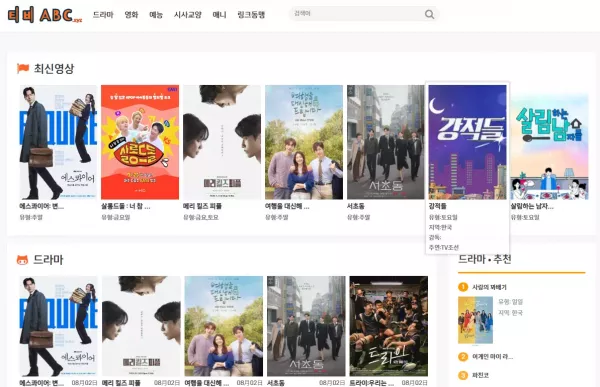Click 지역: 한국 beside 사랑의 꽈배기

(x=510, y=312)
